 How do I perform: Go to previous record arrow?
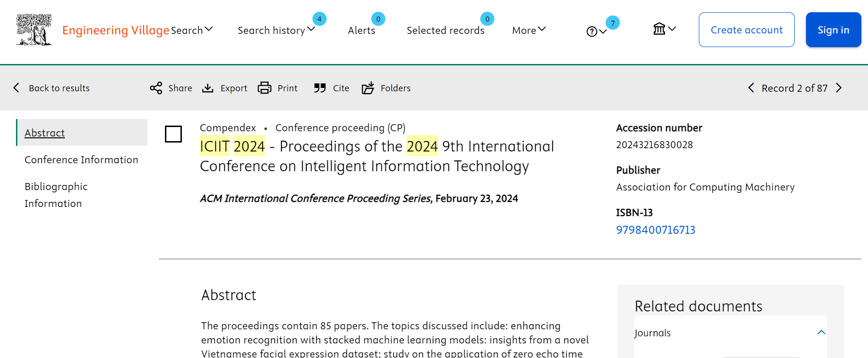(751, 88)
